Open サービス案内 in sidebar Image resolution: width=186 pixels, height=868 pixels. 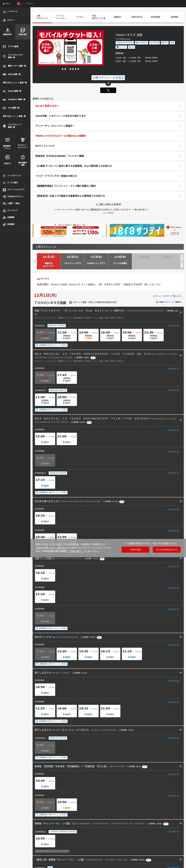(15, 183)
